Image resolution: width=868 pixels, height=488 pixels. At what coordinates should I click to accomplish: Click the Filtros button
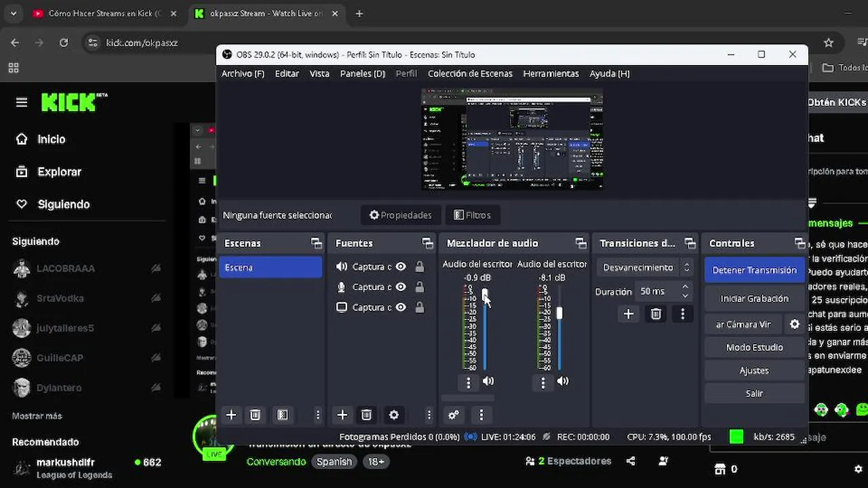pyautogui.click(x=472, y=215)
